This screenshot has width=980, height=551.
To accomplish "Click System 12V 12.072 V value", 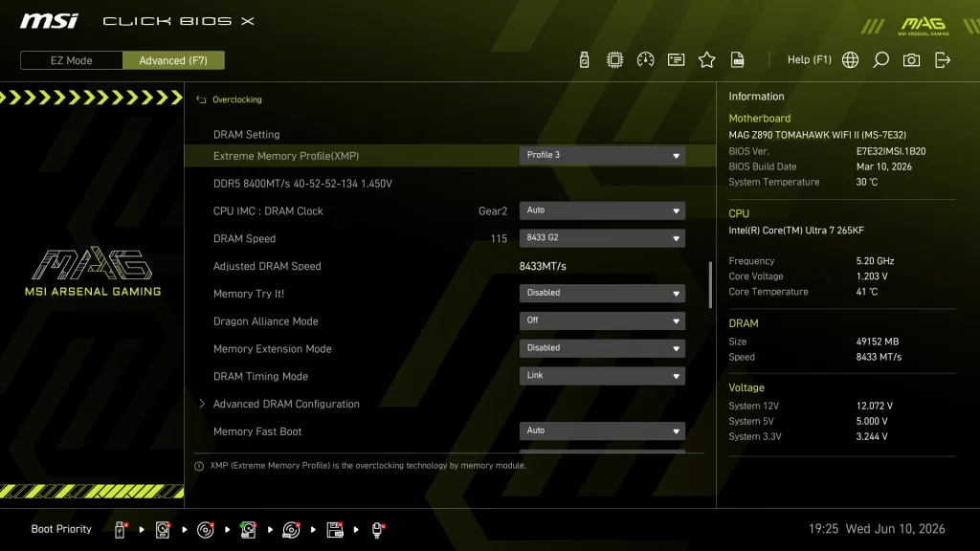I will [x=875, y=406].
